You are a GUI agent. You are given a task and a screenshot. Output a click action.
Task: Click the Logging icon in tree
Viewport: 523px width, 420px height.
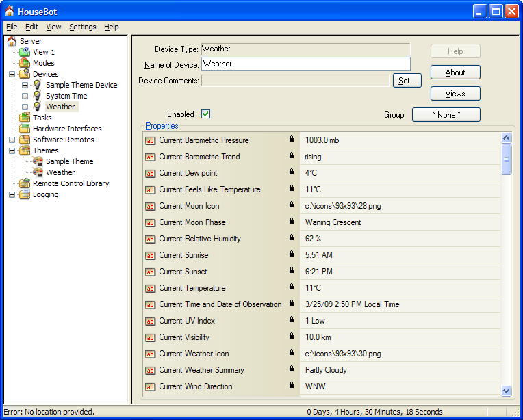click(x=25, y=194)
